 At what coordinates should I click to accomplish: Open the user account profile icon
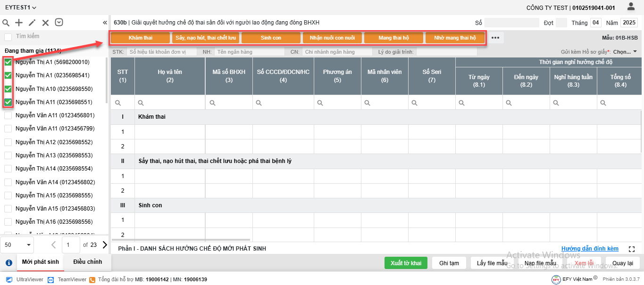tap(631, 7)
